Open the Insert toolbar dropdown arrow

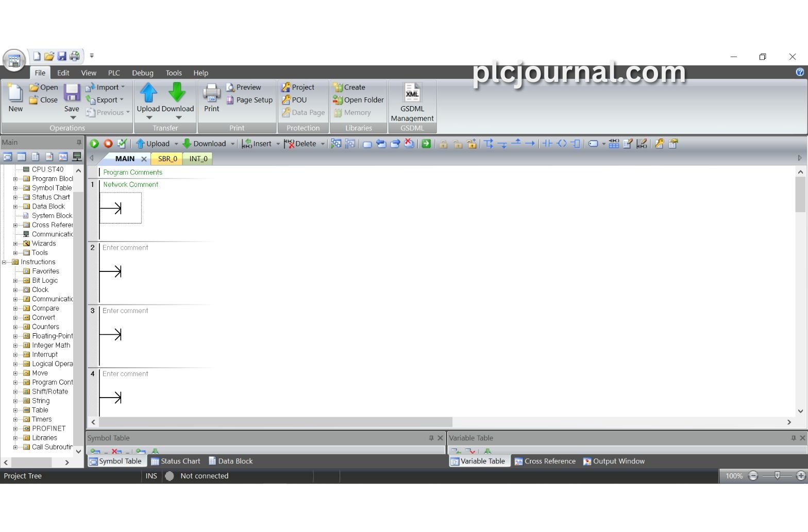tap(278, 144)
